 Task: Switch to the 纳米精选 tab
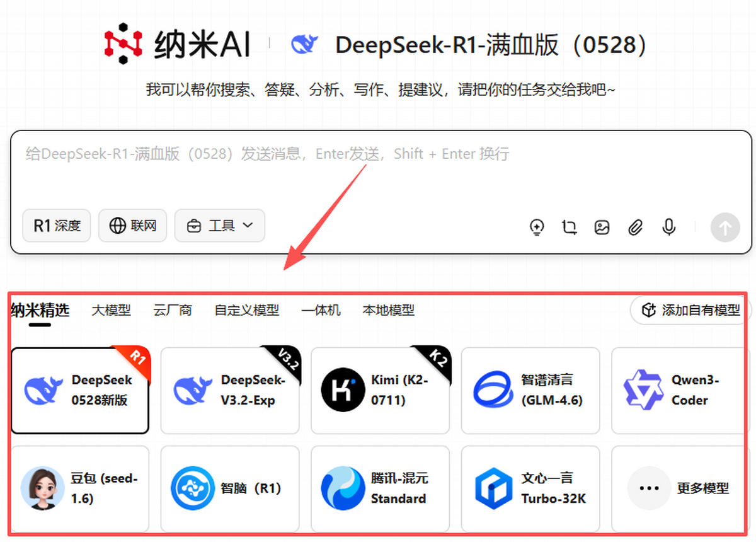[40, 310]
